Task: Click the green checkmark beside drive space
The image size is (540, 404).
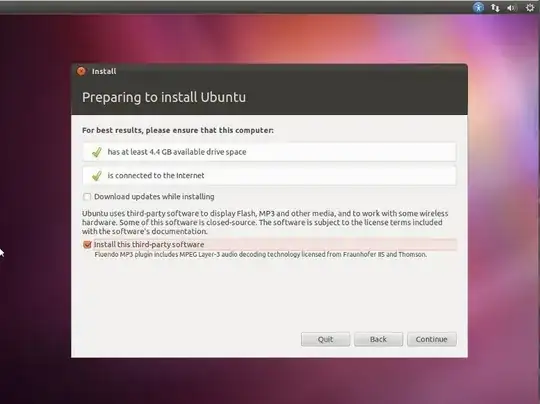Action: [97, 152]
